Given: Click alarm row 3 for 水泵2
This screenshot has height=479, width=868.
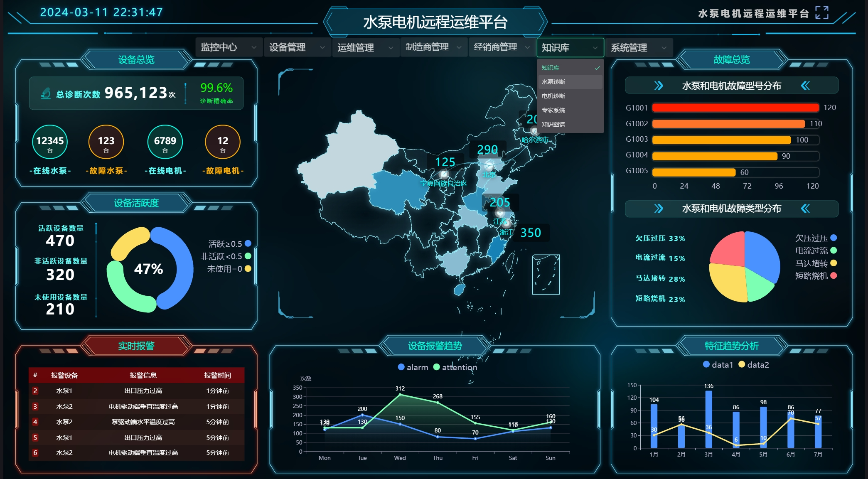Looking at the screenshot, I should tap(136, 406).
